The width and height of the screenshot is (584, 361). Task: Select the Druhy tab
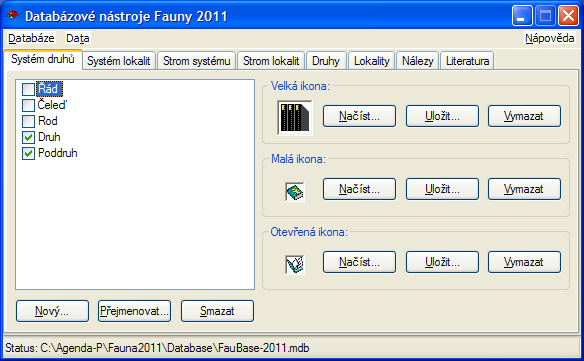326,61
